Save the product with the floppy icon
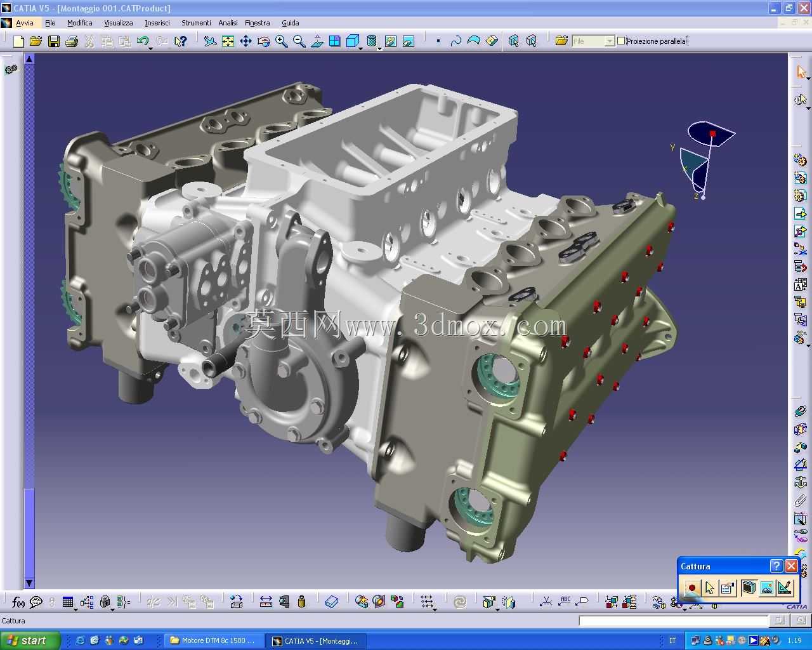The image size is (812, 650). point(54,41)
